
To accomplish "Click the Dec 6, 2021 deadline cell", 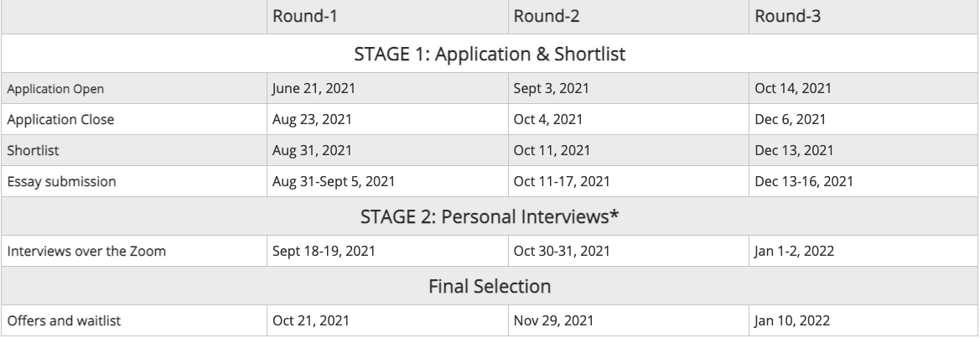I will (x=791, y=119).
